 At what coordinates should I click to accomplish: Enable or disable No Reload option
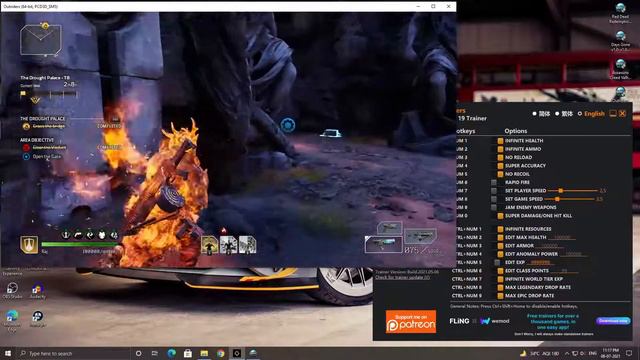[500, 157]
